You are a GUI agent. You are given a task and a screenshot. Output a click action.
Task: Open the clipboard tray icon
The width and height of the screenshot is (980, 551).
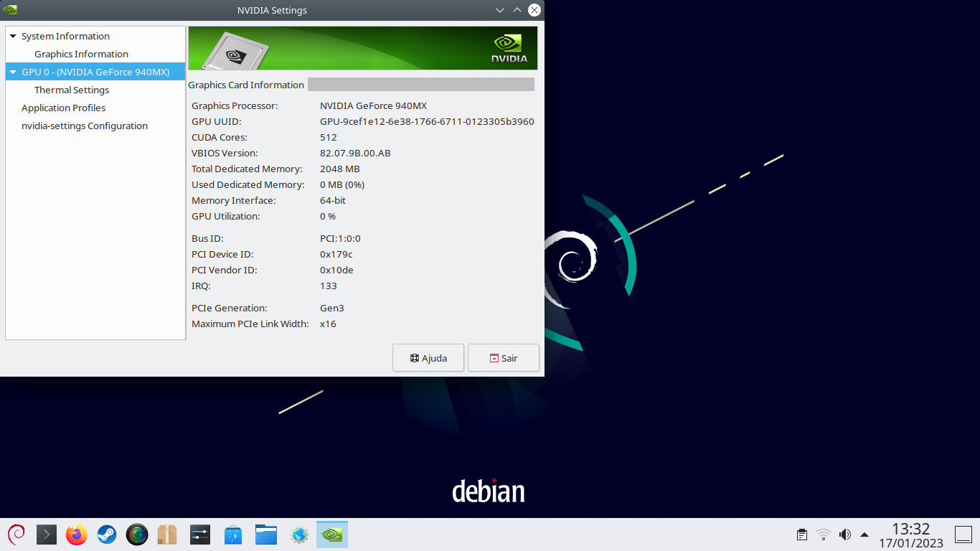pos(802,534)
